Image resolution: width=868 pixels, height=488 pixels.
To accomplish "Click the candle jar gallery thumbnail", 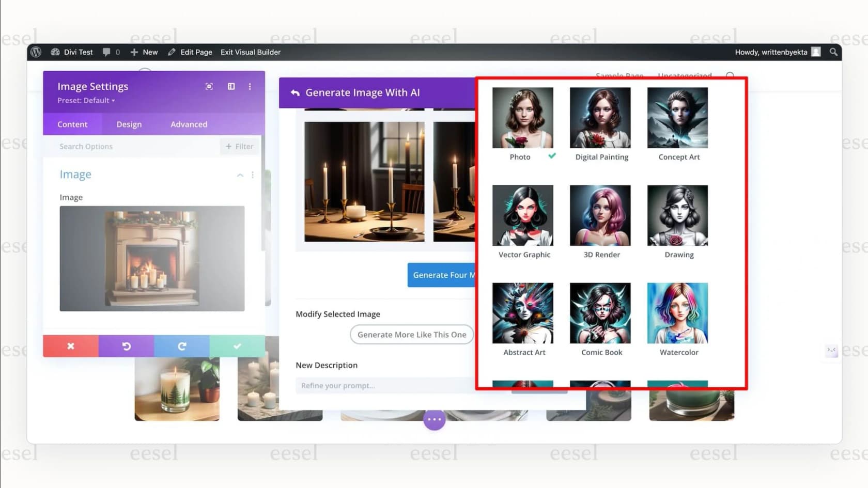I will pos(177,389).
